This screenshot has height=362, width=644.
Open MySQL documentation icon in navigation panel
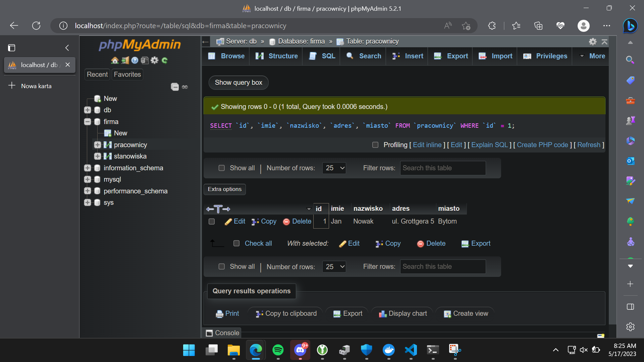(145, 60)
